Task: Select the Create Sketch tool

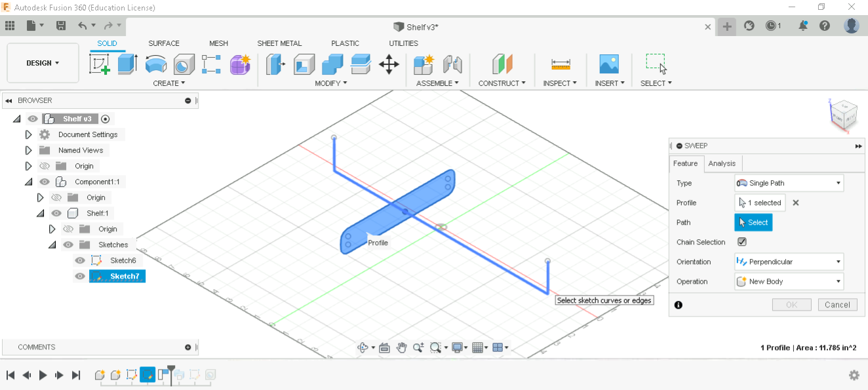Action: point(99,64)
